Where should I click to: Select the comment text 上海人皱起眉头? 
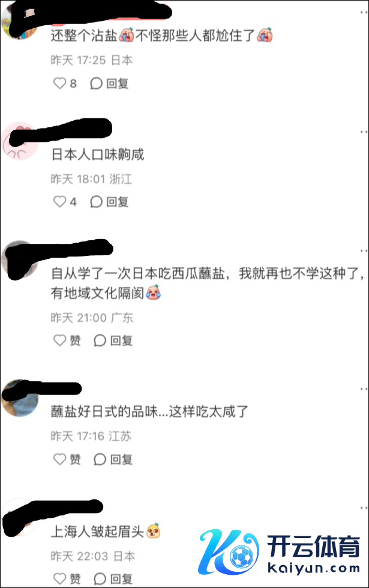coord(97,532)
